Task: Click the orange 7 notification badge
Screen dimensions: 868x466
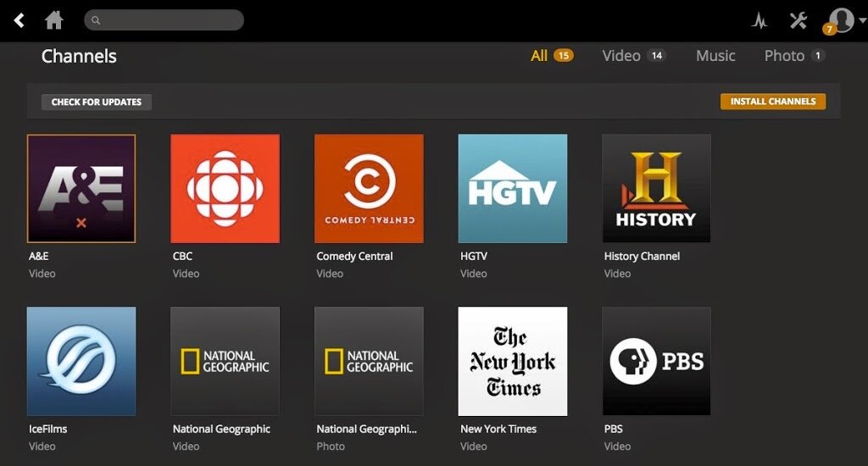Action: [x=829, y=30]
